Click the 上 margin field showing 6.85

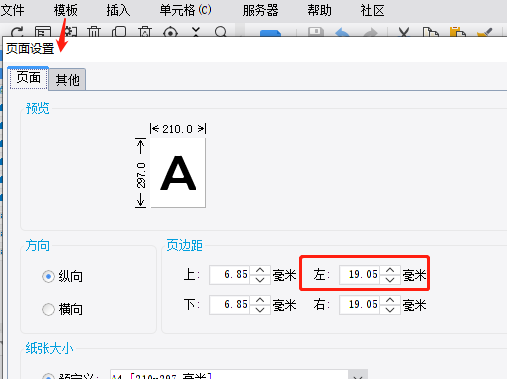click(230, 275)
